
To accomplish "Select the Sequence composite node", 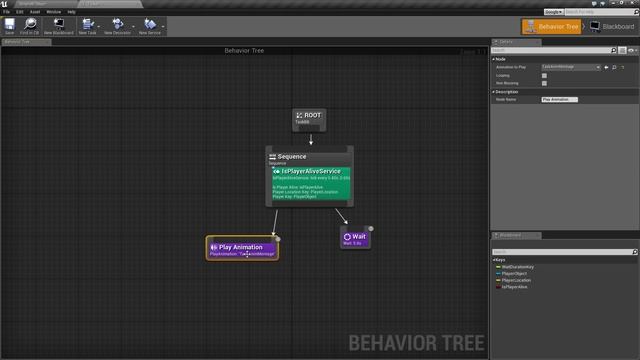I will pos(309,157).
